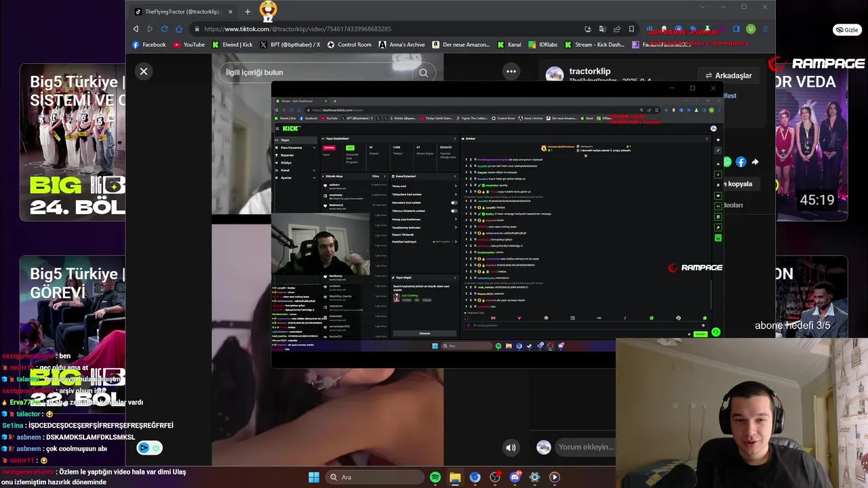Open File Explorer from the taskbar
868x488 pixels.
pyautogui.click(x=455, y=477)
